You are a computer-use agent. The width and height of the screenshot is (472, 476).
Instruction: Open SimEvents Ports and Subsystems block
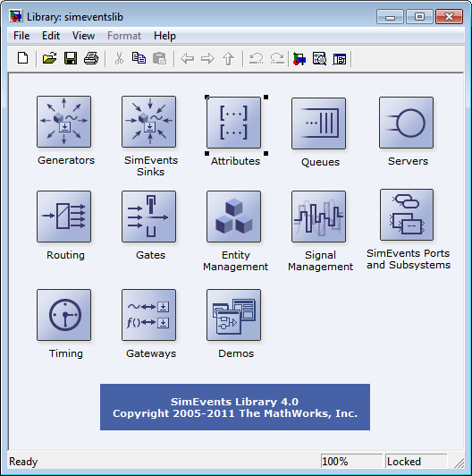[x=407, y=215]
